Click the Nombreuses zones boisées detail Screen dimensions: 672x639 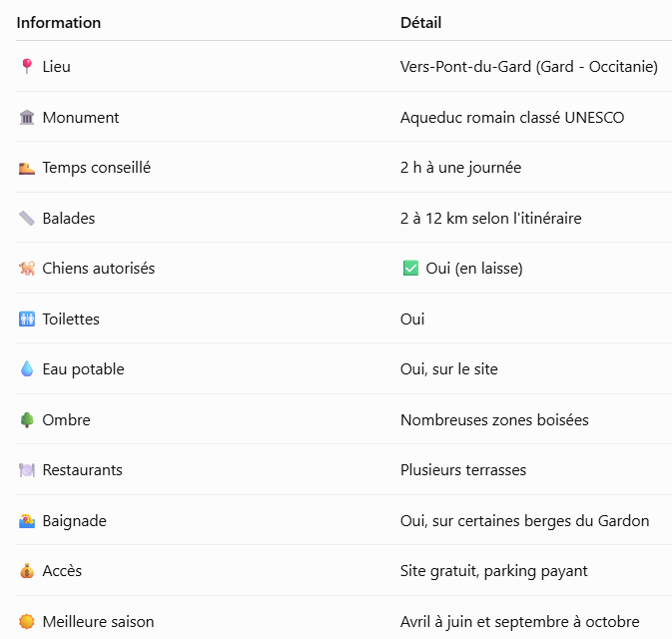[x=494, y=420]
